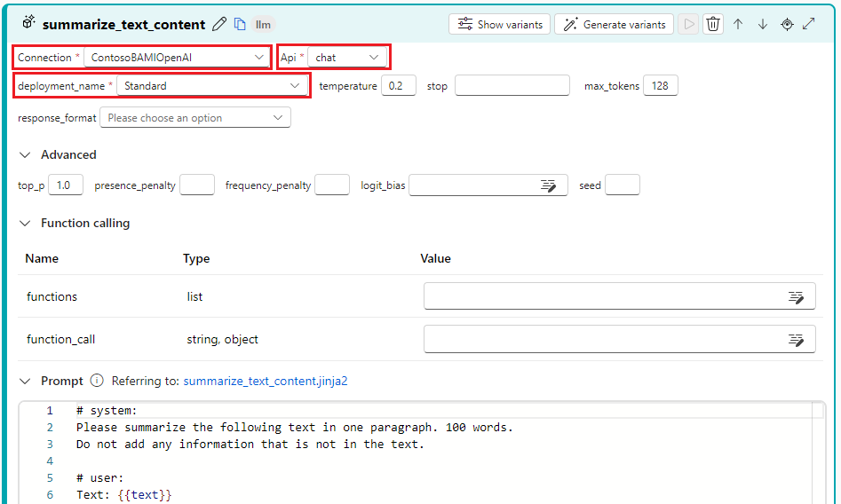Open the deployment_name dropdown

pos(212,86)
